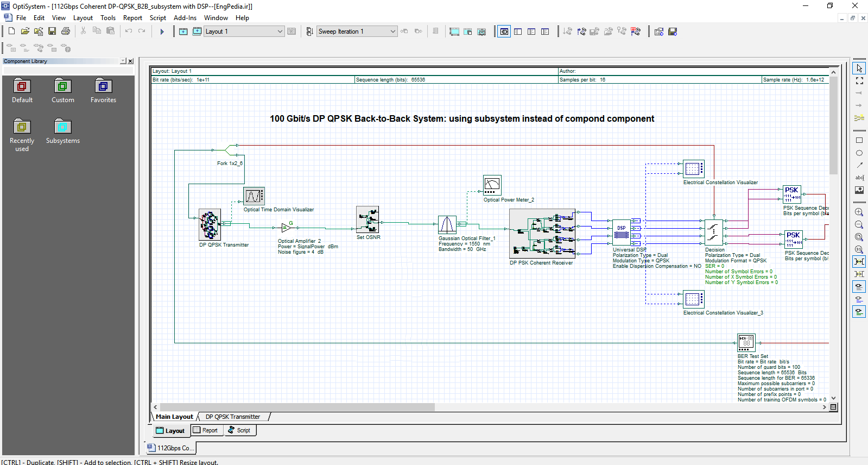The height and width of the screenshot is (465, 868).
Task: Select the Script view tab
Action: click(239, 430)
